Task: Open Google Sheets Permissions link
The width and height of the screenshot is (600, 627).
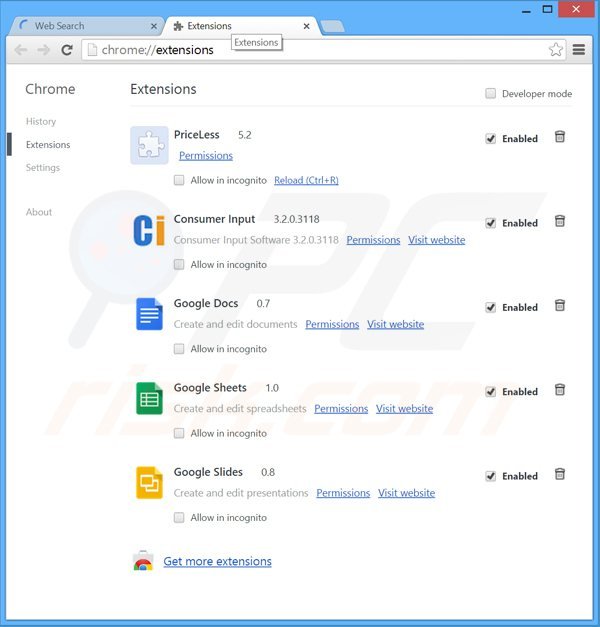Action: [341, 409]
